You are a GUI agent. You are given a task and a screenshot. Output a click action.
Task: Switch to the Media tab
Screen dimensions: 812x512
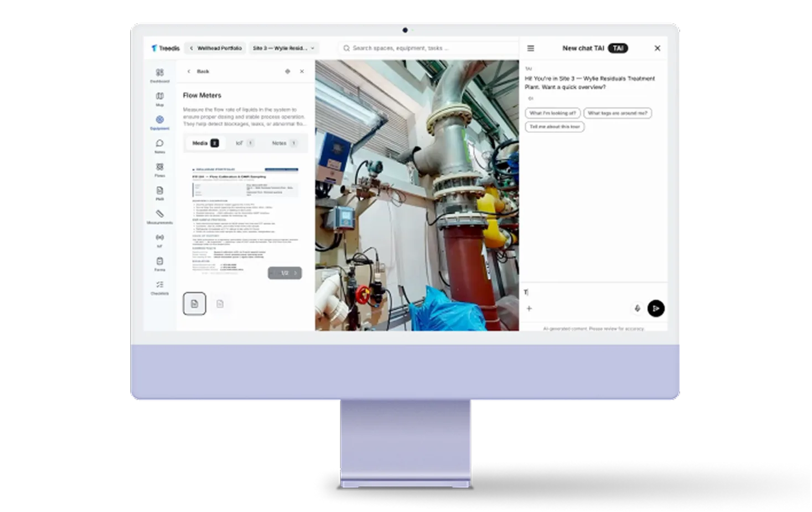205,143
